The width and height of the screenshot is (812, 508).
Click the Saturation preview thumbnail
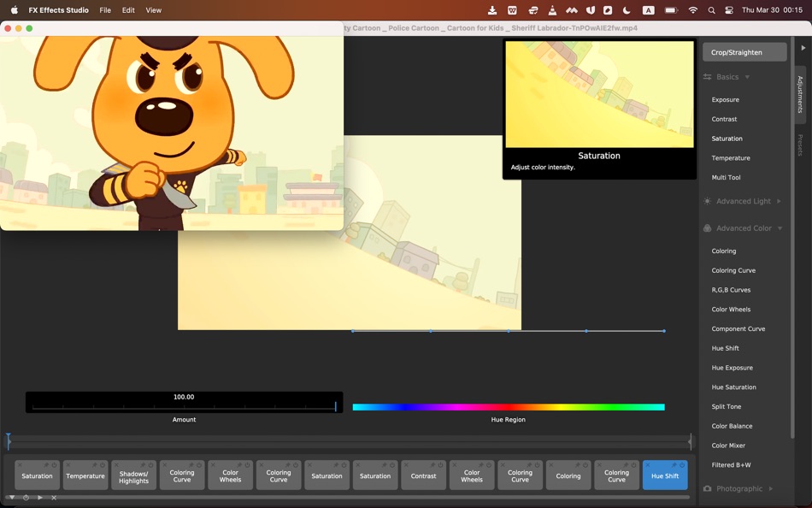[599, 94]
